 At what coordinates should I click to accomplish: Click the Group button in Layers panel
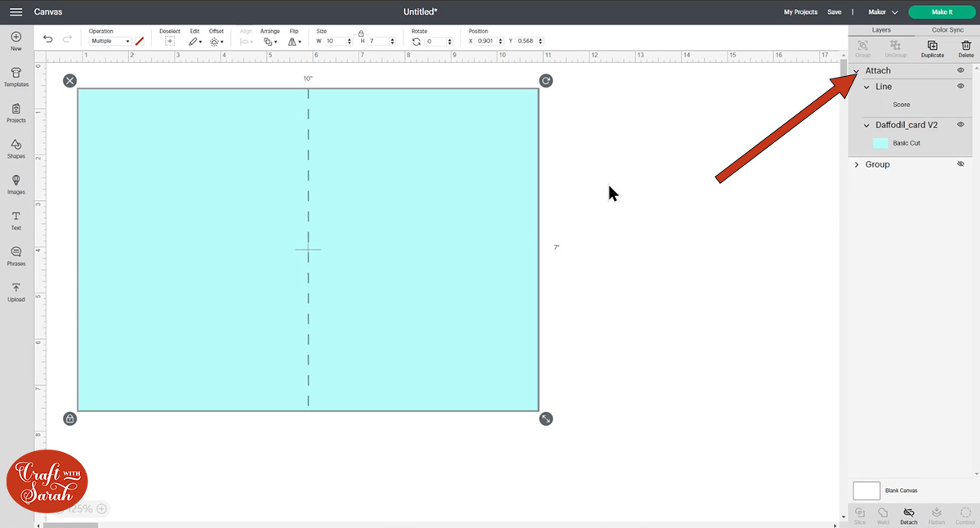862,49
